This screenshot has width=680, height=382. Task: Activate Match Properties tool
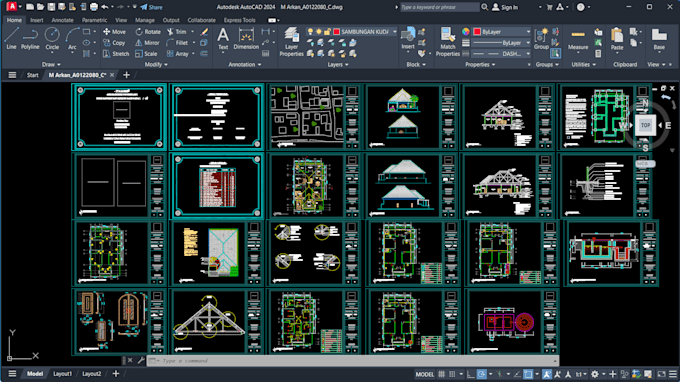tap(448, 42)
